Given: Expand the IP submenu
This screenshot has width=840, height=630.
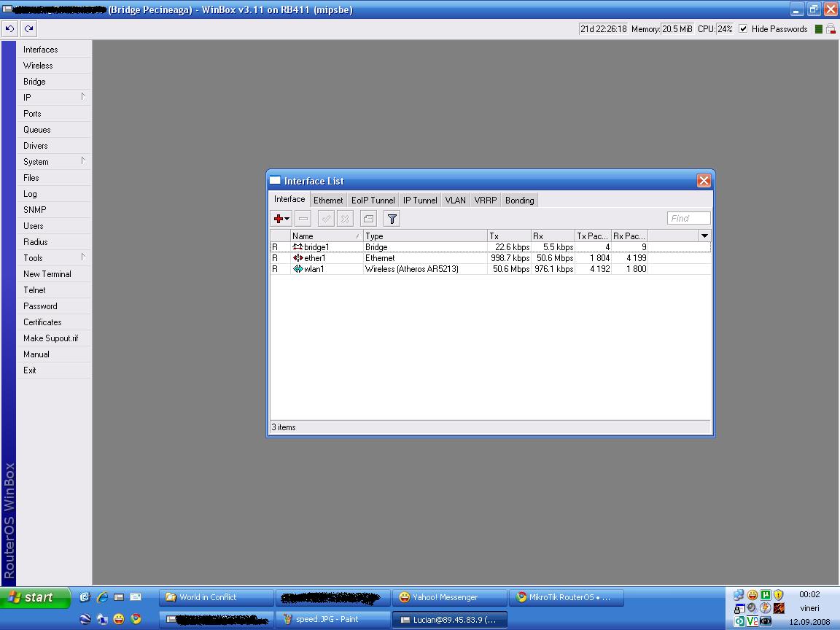Looking at the screenshot, I should point(83,97).
